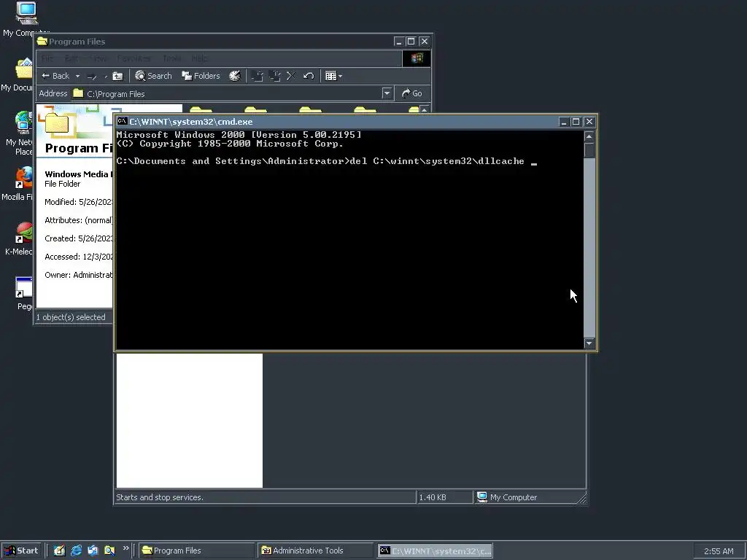Switch to cmd.exe taskbar button
The height and width of the screenshot is (560, 747).
tap(435, 551)
